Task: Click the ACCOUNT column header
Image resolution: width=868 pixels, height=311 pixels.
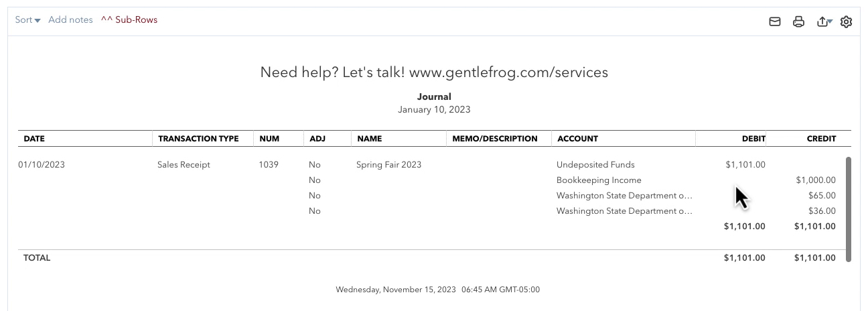Action: click(x=577, y=139)
